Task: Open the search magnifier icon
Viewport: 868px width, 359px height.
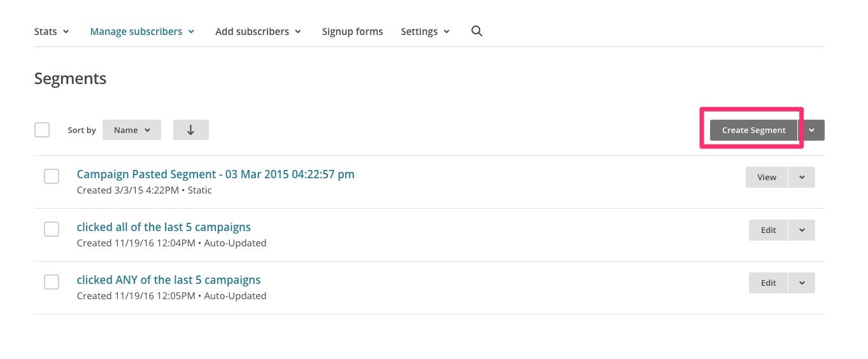Action: 476,31
